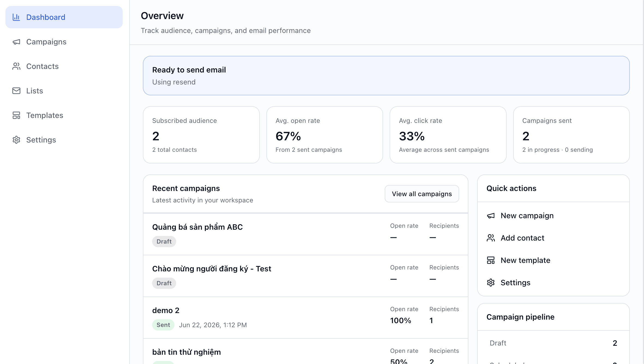Viewport: 644px width, 364px height.
Task: Click the layout icon beside New template
Action: click(x=491, y=260)
